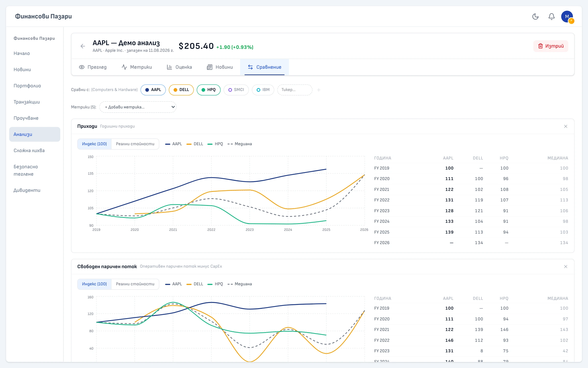The height and width of the screenshot is (368, 588).
Task: Click the AAPL — Демо анализ heading
Action: click(126, 43)
